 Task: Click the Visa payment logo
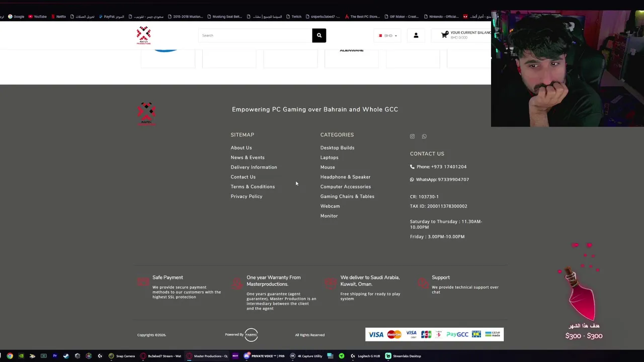(376, 334)
